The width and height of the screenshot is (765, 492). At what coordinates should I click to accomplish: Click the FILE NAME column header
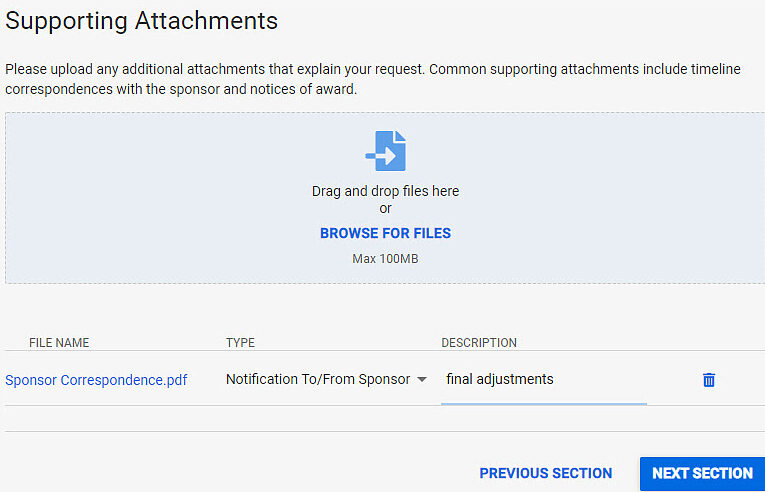pyautogui.click(x=59, y=343)
